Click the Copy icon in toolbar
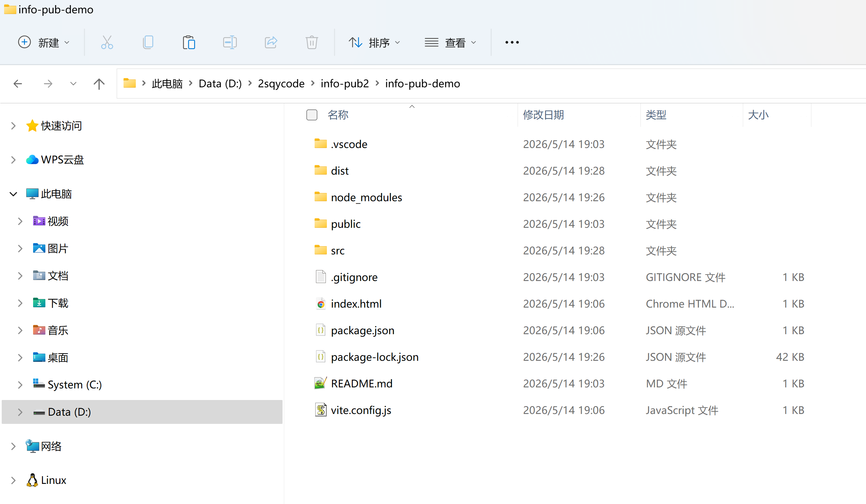The width and height of the screenshot is (866, 504). tap(148, 43)
